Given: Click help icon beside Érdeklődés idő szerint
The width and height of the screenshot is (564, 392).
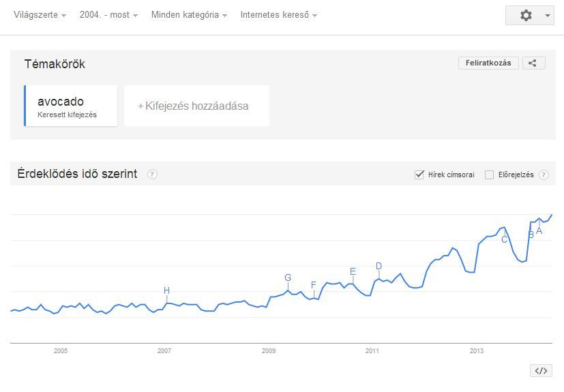Looking at the screenshot, I should [x=152, y=175].
